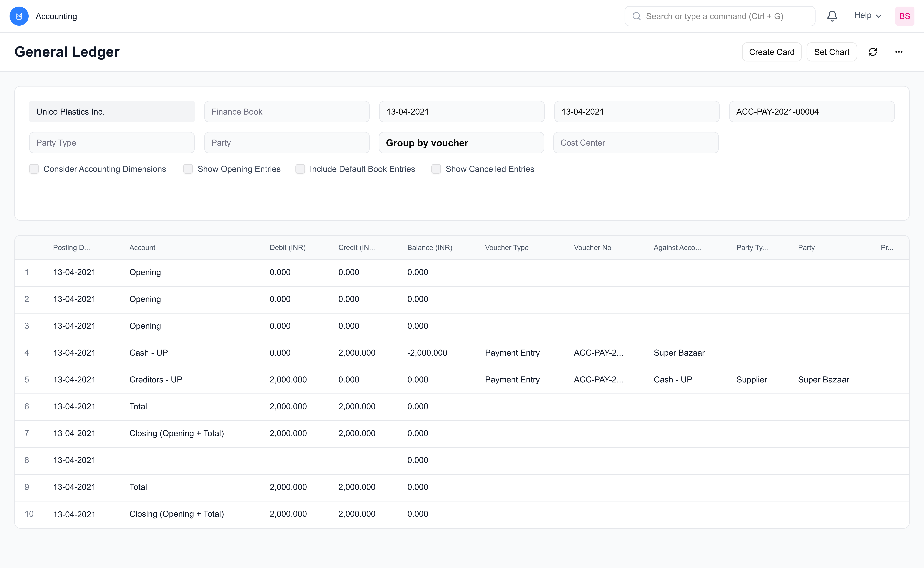
Task: Click the Accounting breadcrumb label
Action: pos(56,16)
